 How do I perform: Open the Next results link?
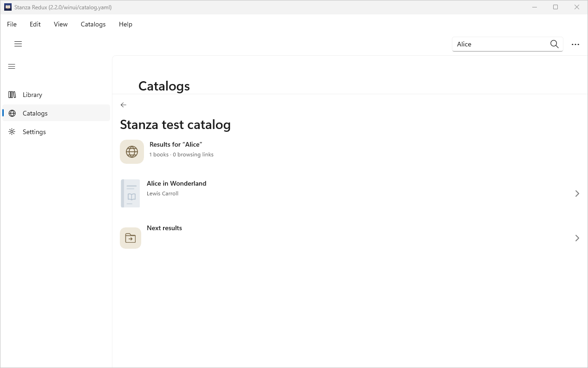350,238
